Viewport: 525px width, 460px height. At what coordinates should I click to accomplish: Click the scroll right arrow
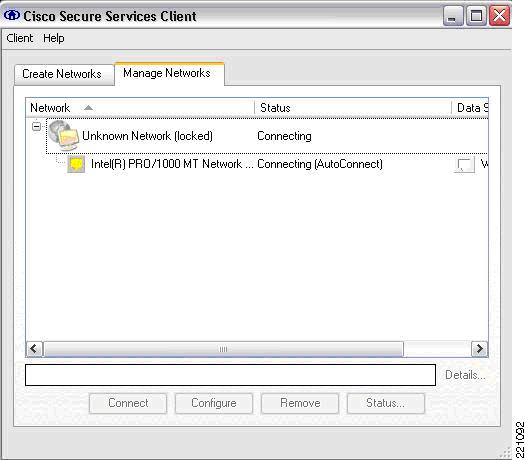[479, 349]
